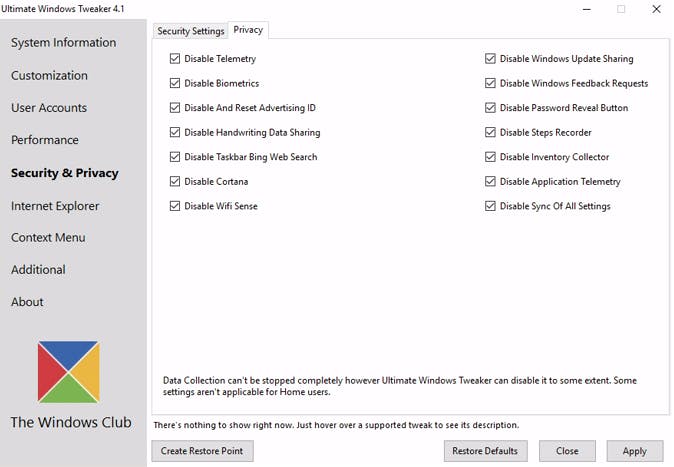Toggle Disable Steps Recorder checkbox
Viewport: 674px width, 467px height.
(491, 133)
